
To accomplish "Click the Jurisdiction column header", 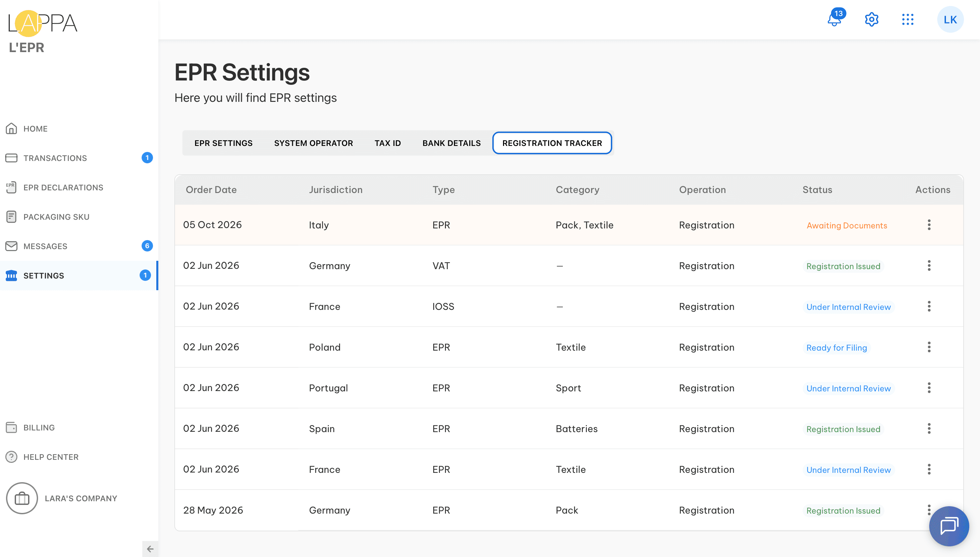I will 336,190.
